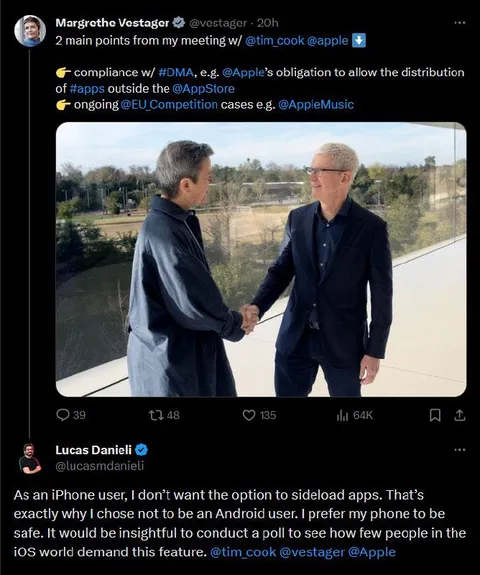Open the #DMA hashtag

click(176, 72)
